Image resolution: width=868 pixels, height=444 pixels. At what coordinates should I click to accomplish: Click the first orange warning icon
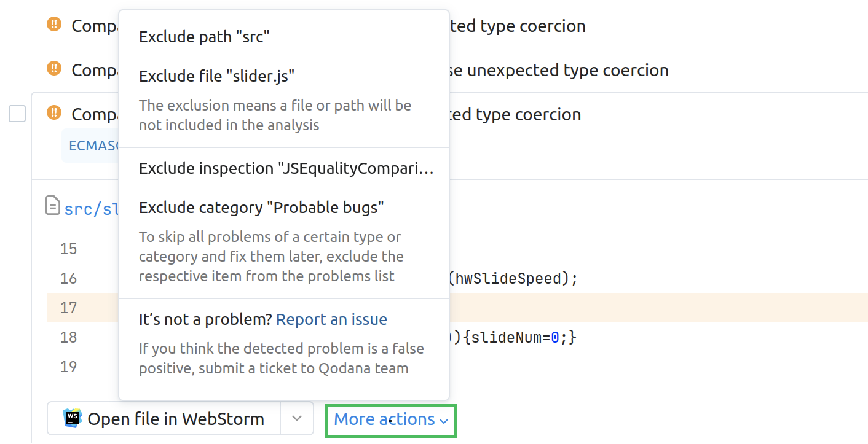pyautogui.click(x=54, y=25)
